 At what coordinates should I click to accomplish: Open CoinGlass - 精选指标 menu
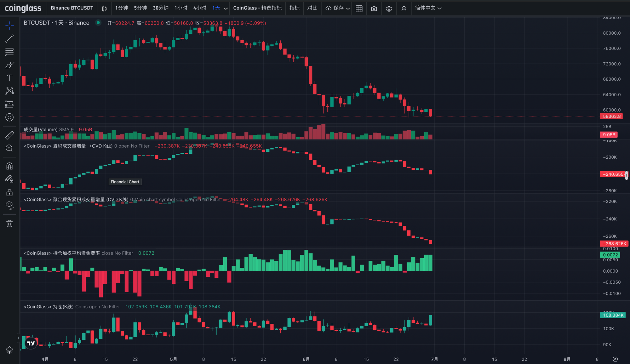[257, 8]
